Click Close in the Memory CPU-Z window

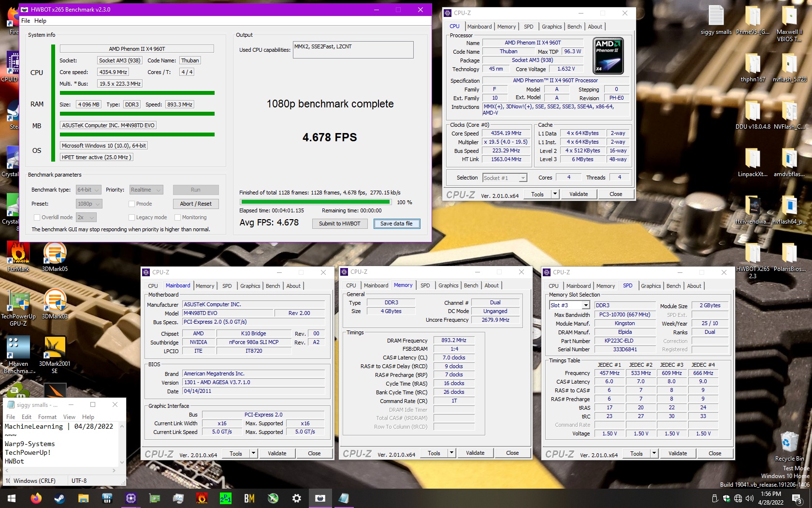coord(512,453)
